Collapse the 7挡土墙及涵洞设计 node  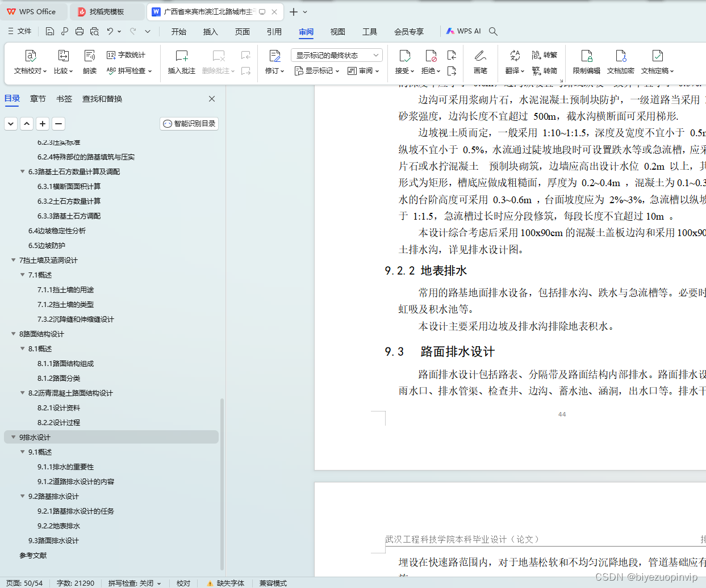[x=14, y=260]
